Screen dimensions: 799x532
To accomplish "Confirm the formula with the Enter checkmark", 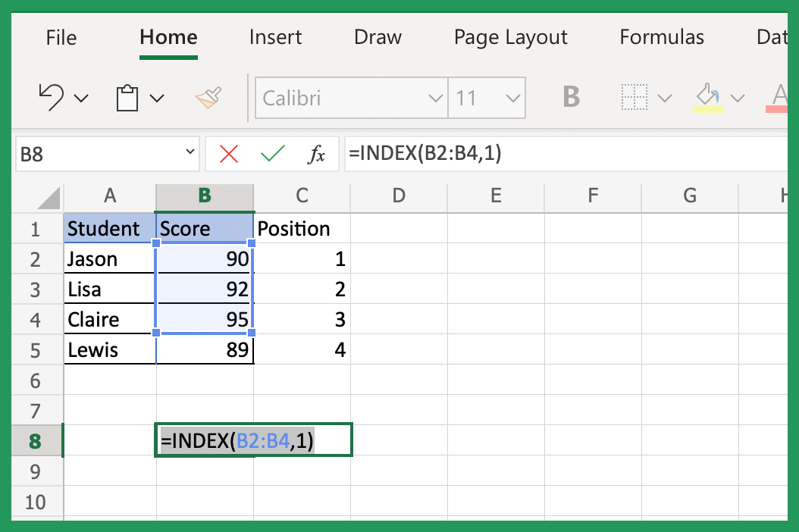I will coord(274,153).
